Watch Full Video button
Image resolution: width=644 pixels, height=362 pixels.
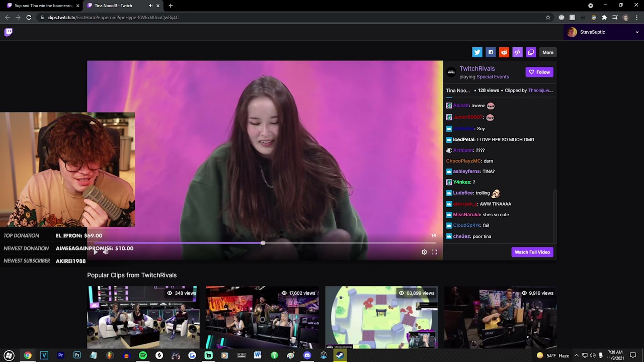532,252
